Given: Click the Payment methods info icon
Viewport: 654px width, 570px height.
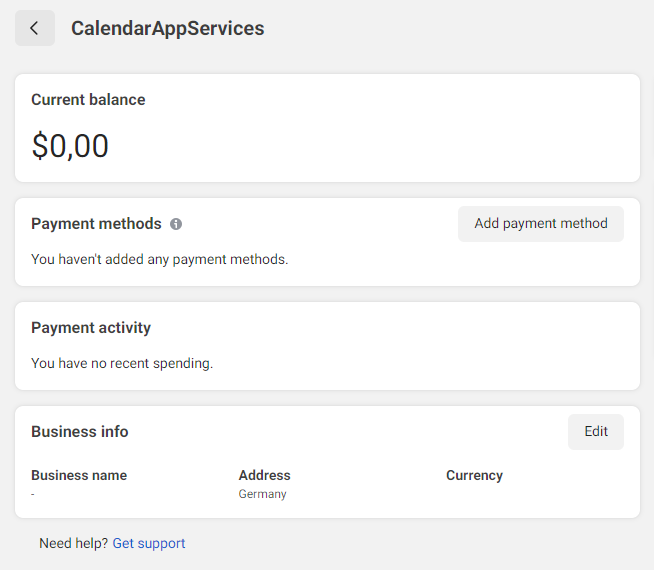Looking at the screenshot, I should tap(176, 224).
